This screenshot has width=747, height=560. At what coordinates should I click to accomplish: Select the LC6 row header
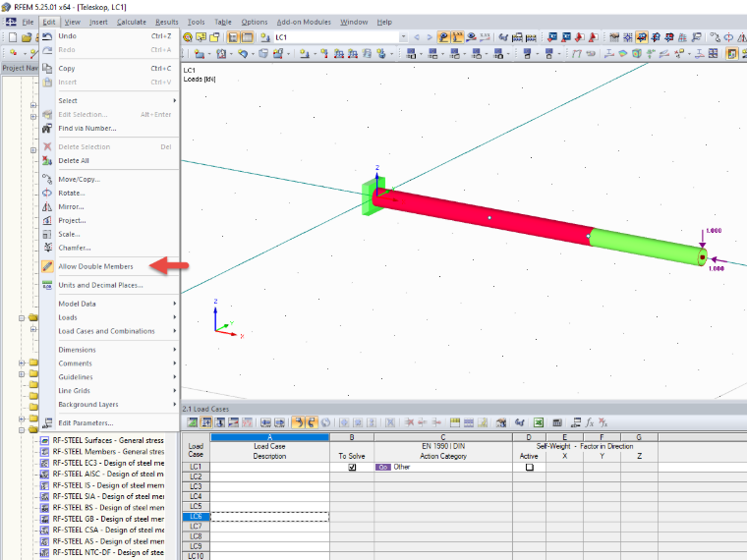[x=196, y=517]
